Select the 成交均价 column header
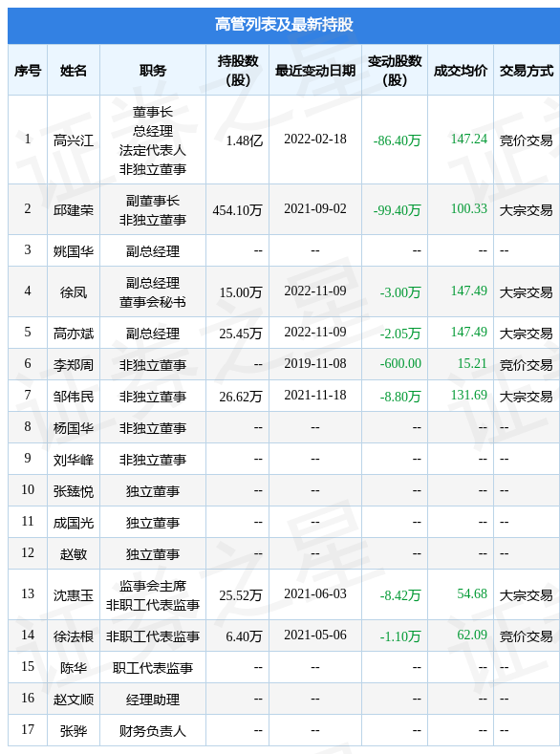Viewport: 560px width, 754px height. [x=460, y=71]
